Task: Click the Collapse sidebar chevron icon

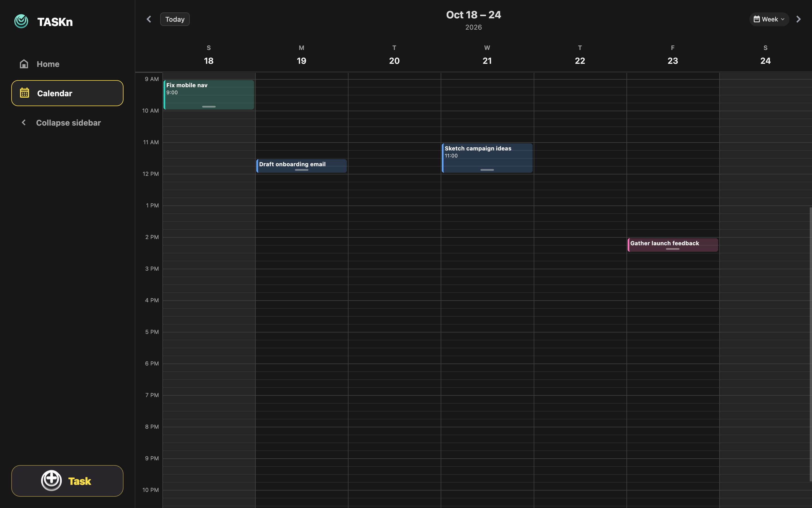Action: (23, 123)
